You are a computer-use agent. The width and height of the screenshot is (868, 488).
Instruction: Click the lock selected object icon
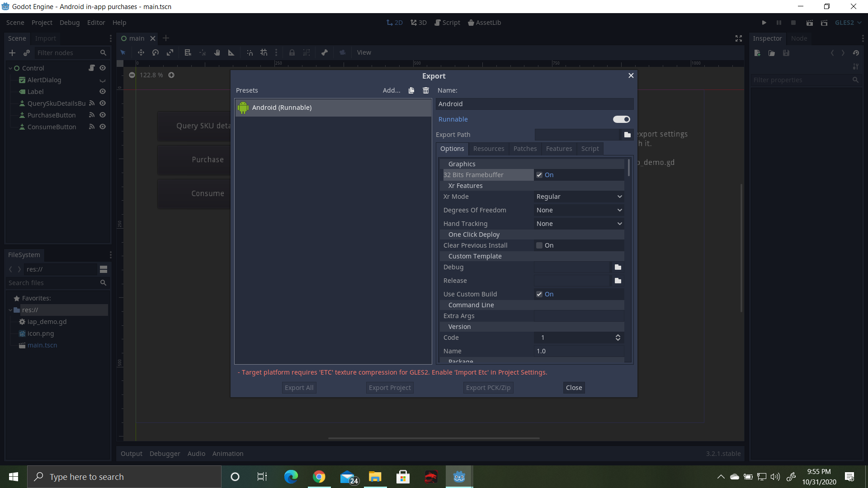coord(292,52)
